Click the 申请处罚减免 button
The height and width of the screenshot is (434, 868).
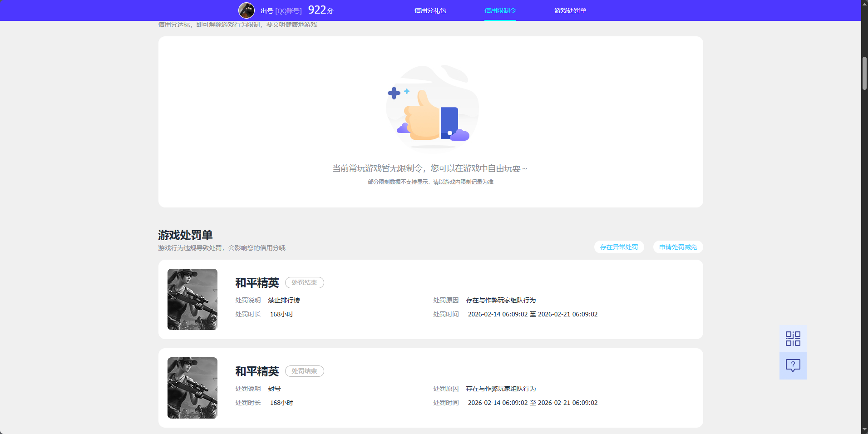(x=678, y=247)
